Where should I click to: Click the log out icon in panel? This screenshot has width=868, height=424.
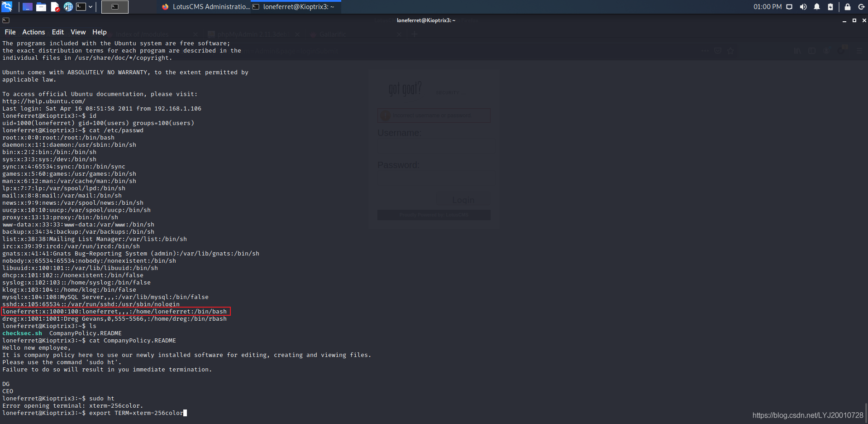click(862, 7)
